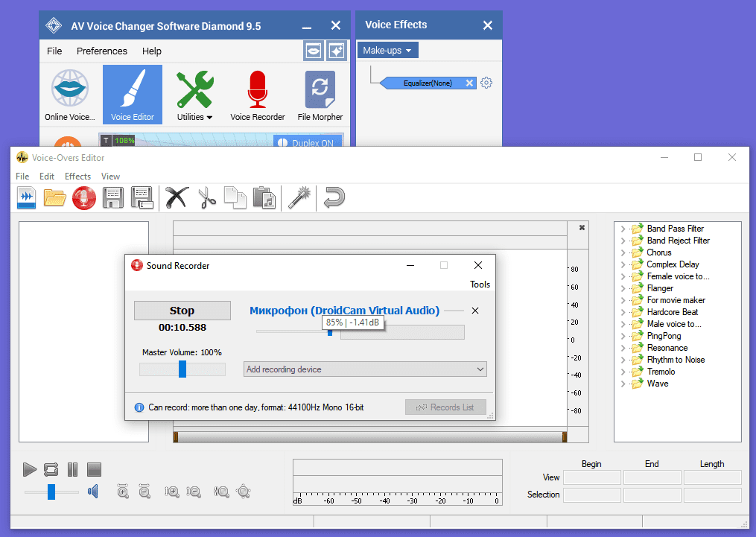Click the first zoom out magnifier icon
Viewport: 756px width, 537px height.
pos(144,492)
